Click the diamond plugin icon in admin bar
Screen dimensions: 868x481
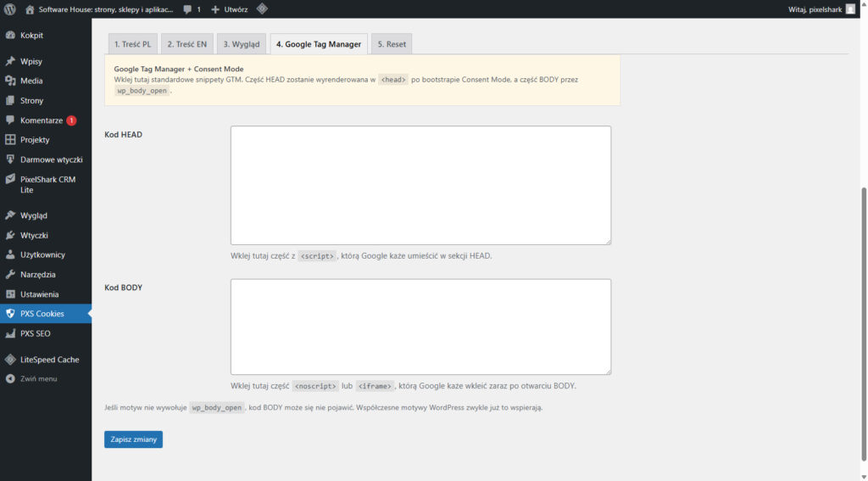pyautogui.click(x=262, y=9)
